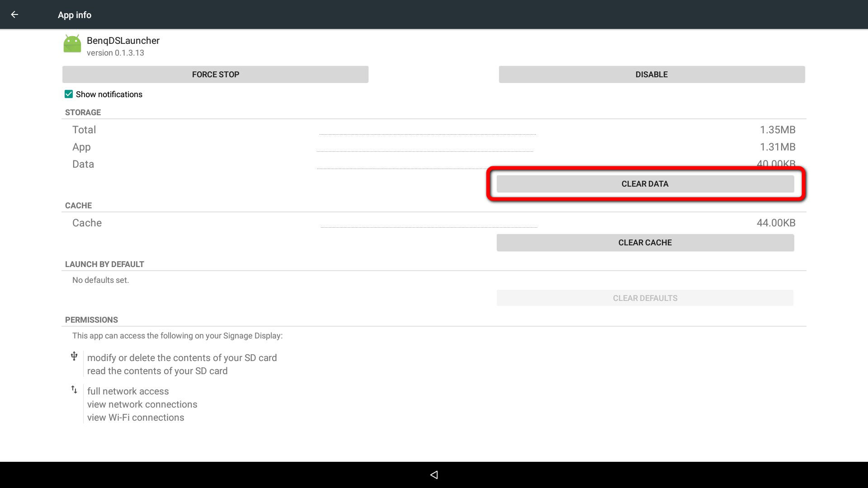The width and height of the screenshot is (868, 488).
Task: Select CLEAR CACHE menu action
Action: 645,243
